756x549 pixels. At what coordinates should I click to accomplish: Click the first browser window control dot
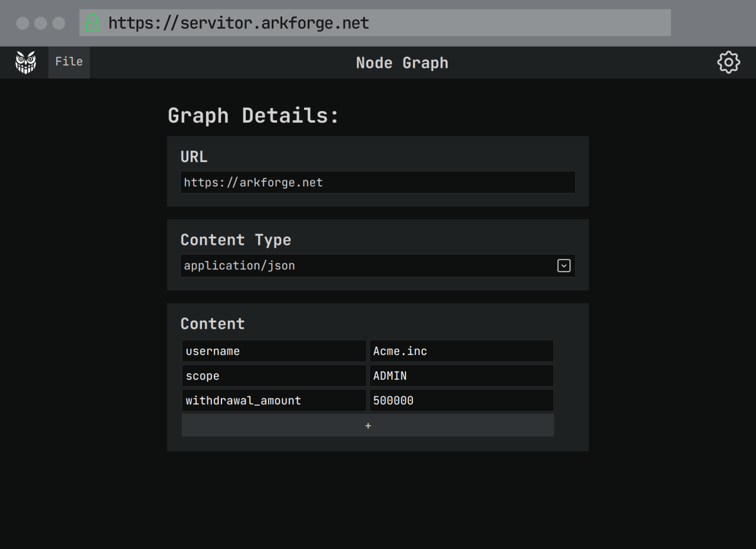(x=22, y=23)
